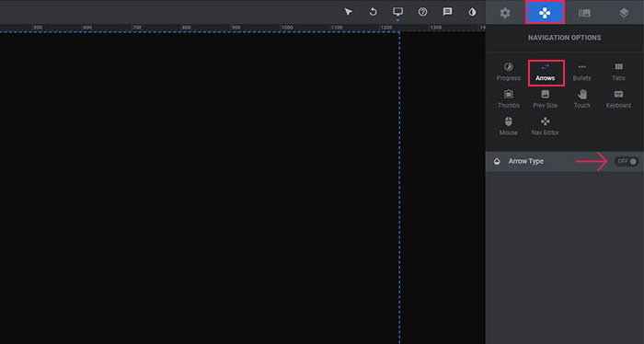Click the undo history icon

coord(373,12)
